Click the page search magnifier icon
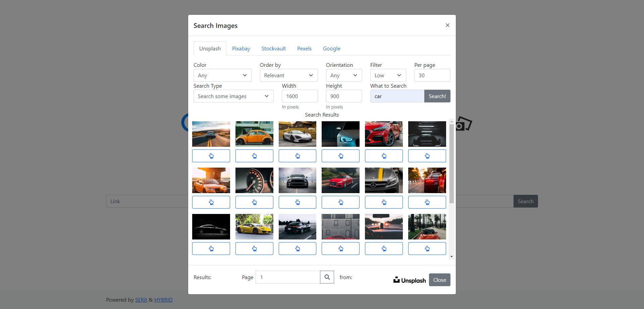The width and height of the screenshot is (644, 309). click(x=327, y=277)
